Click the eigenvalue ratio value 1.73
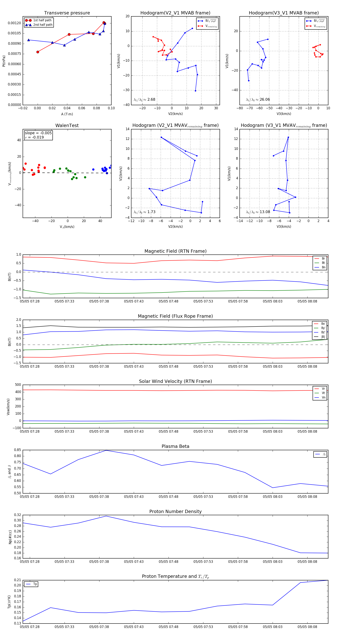Viewport: 351px width, 644px height. pos(151,212)
